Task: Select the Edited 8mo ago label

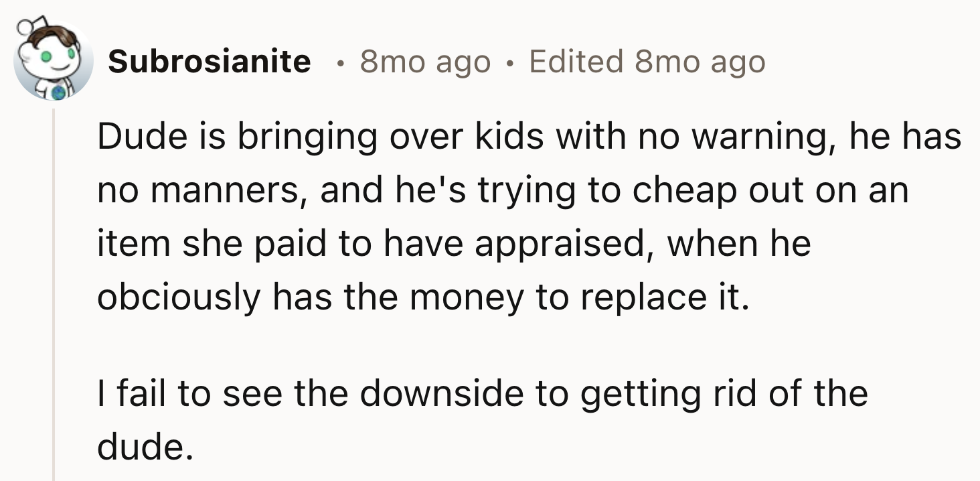Action: tap(647, 62)
